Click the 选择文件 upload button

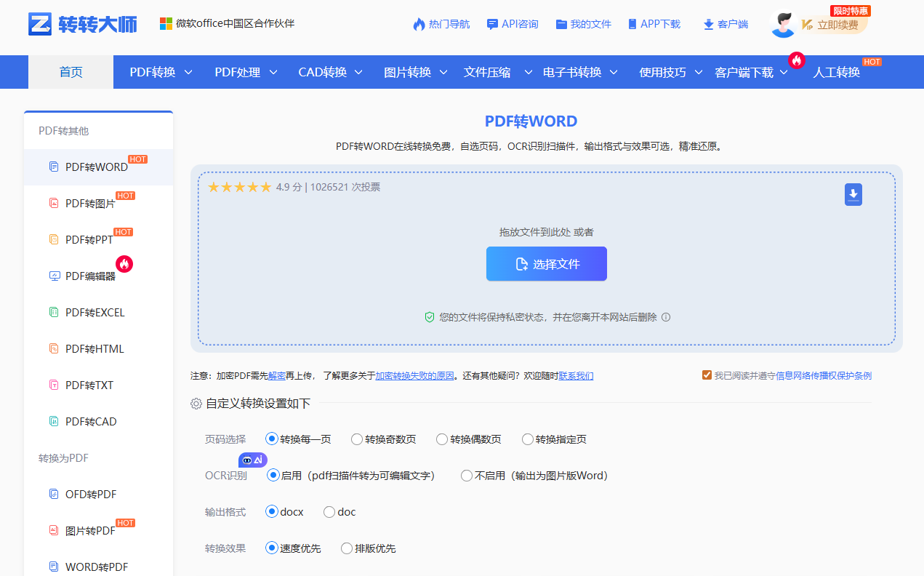[546, 263]
